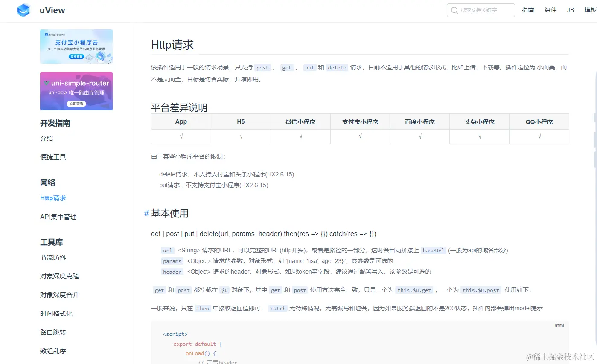Image resolution: width=597 pixels, height=364 pixels.
Task: Click the delete code tag in intro
Action: point(337,68)
